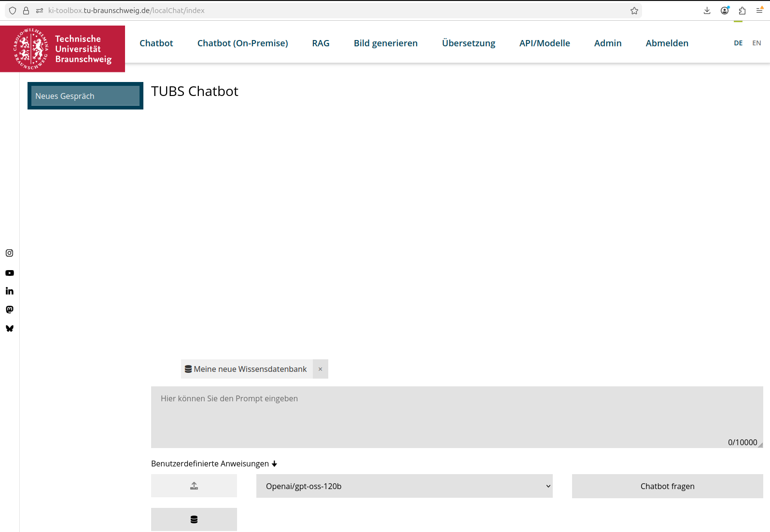Open the Instagram link in sidebar
The image size is (770, 532).
[10, 253]
